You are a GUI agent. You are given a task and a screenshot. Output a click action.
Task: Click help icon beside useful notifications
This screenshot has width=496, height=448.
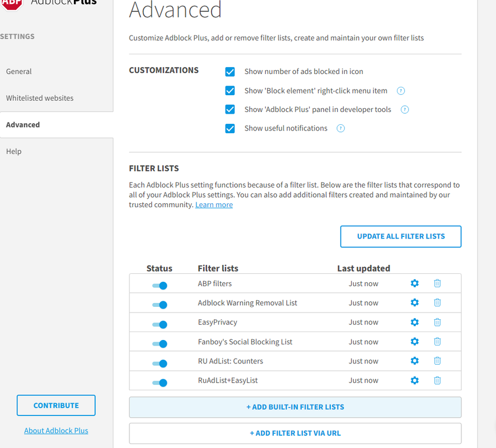340,128
